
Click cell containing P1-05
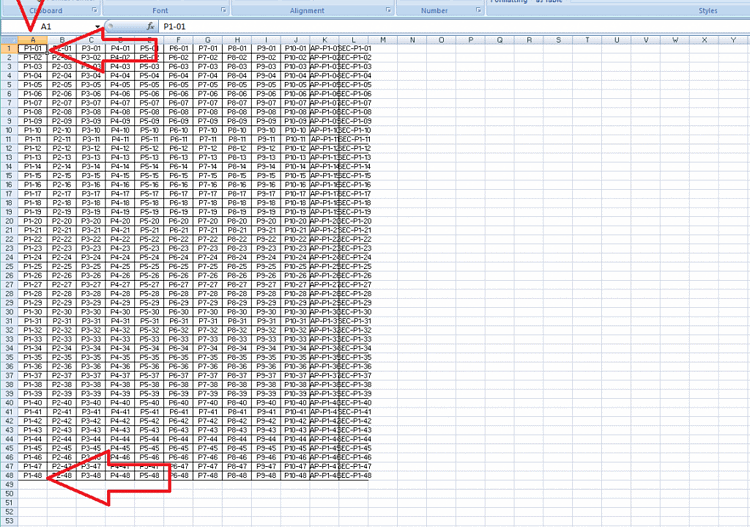pyautogui.click(x=33, y=85)
